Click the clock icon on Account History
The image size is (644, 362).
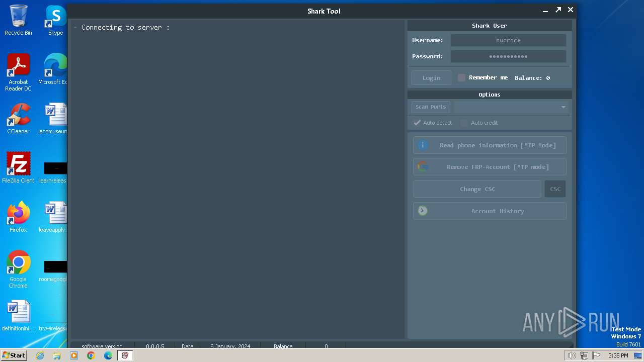point(423,211)
